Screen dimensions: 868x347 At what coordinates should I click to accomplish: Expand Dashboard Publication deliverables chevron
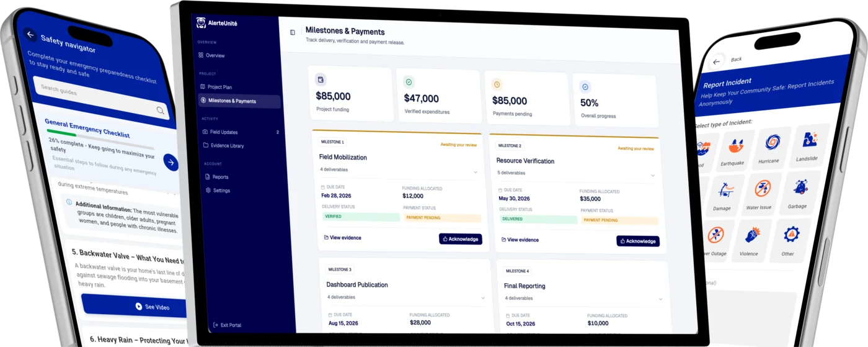click(x=483, y=299)
